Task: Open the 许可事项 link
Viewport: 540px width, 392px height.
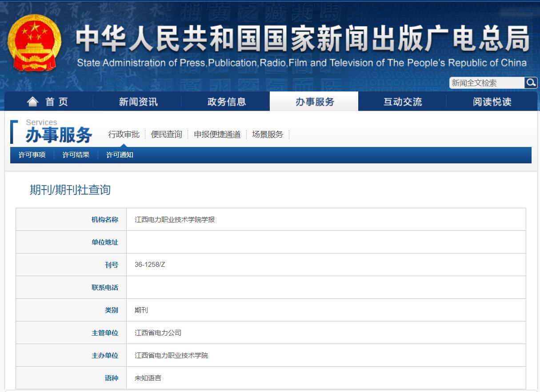Action: tap(32, 155)
